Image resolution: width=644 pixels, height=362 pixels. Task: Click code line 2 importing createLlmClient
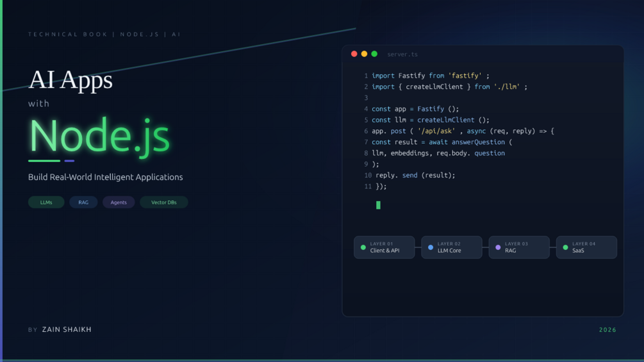pos(449,86)
